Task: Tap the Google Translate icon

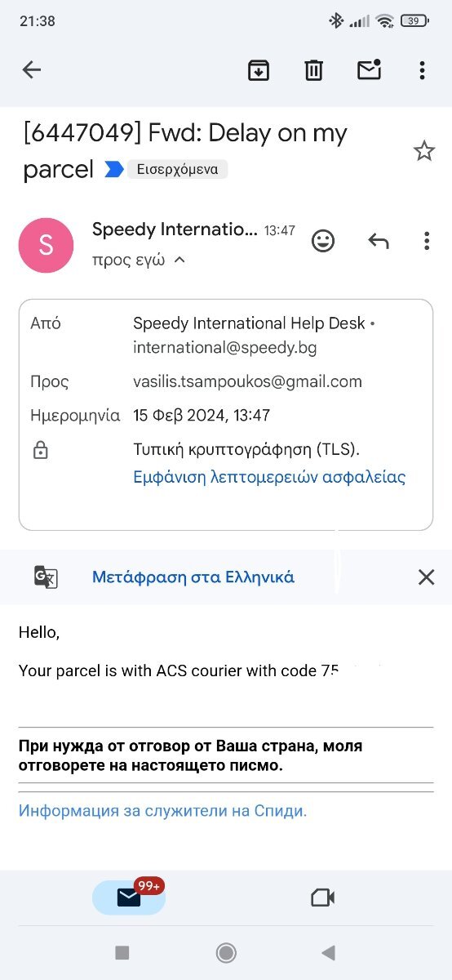Action: (46, 577)
